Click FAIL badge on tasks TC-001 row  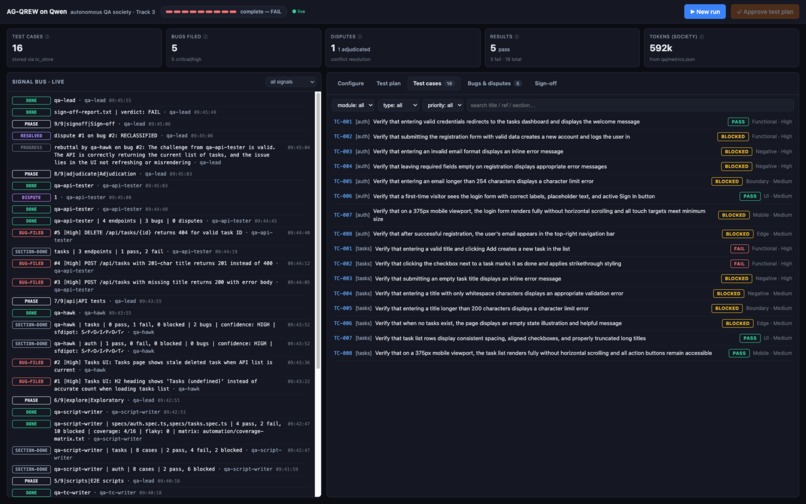pos(739,249)
